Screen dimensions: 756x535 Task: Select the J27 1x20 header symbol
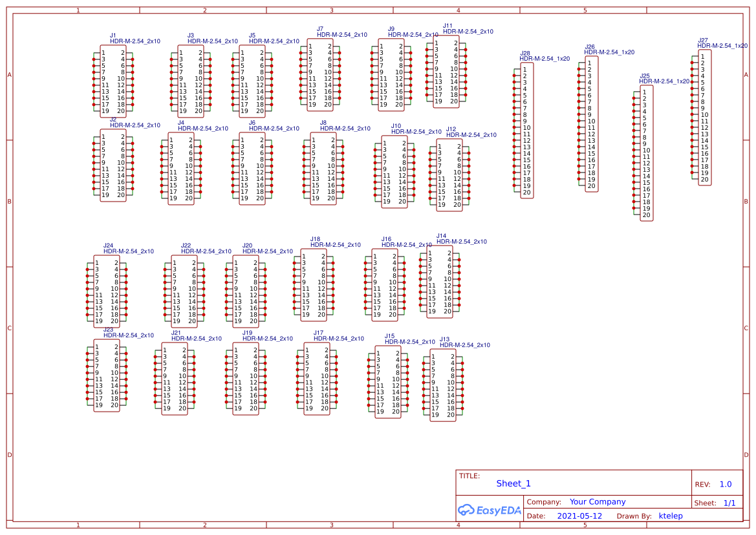(705, 115)
